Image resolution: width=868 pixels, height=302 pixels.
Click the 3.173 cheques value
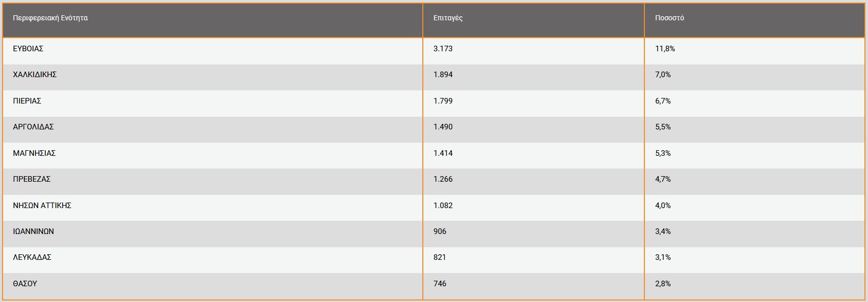click(x=443, y=49)
